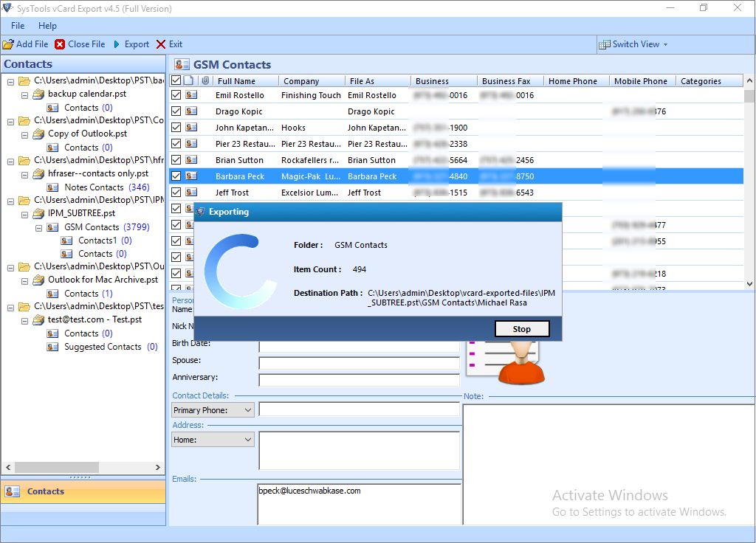This screenshot has width=756, height=543.
Task: Click contact card icon in Brian Sutton row
Action: click(x=191, y=160)
